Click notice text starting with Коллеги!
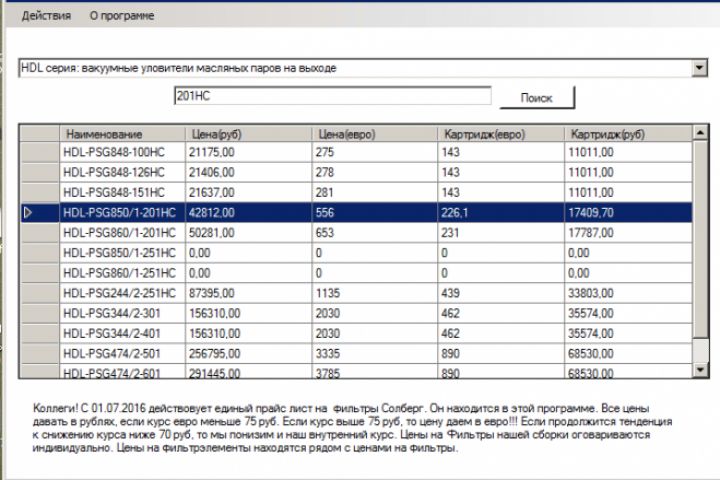This screenshot has height=480, width=720. click(352, 428)
